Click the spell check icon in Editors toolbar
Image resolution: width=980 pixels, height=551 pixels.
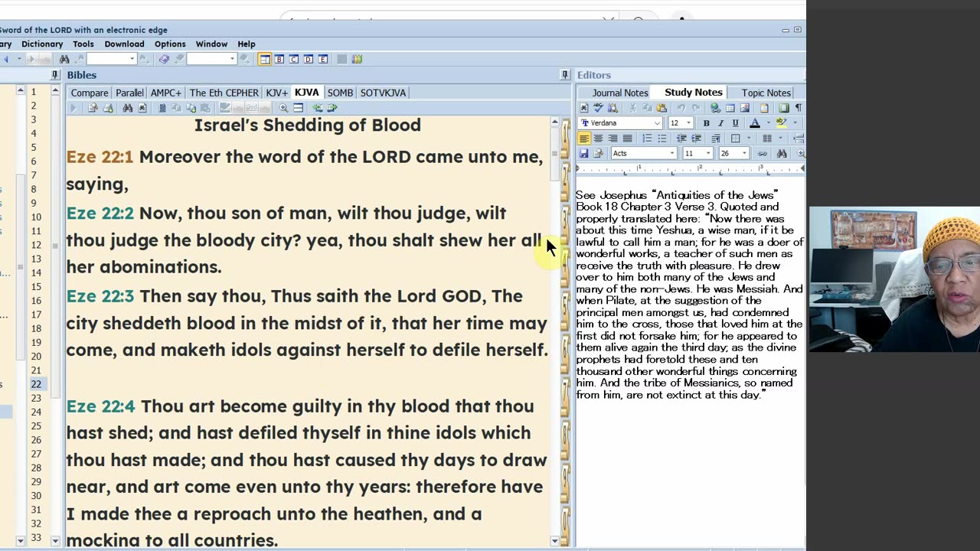(598, 108)
